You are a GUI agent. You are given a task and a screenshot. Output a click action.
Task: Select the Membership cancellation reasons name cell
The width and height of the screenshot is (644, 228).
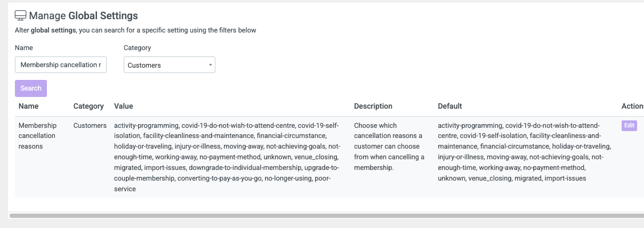37,136
